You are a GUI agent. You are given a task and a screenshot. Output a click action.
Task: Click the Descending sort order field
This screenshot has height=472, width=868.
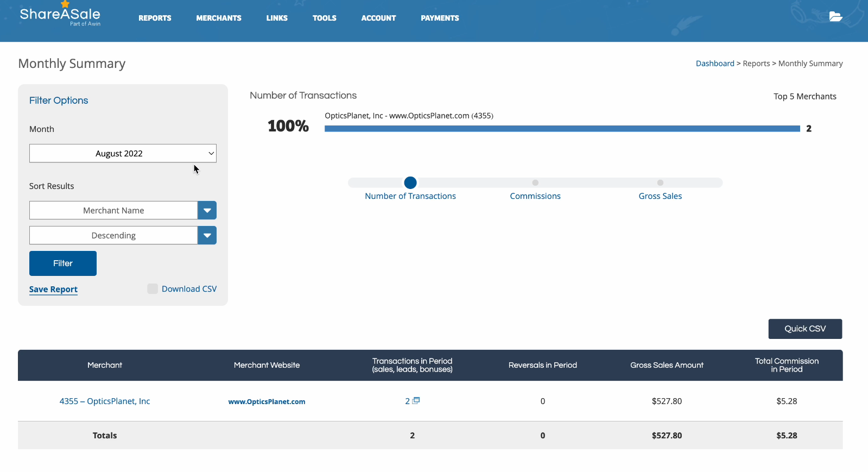[113, 235]
